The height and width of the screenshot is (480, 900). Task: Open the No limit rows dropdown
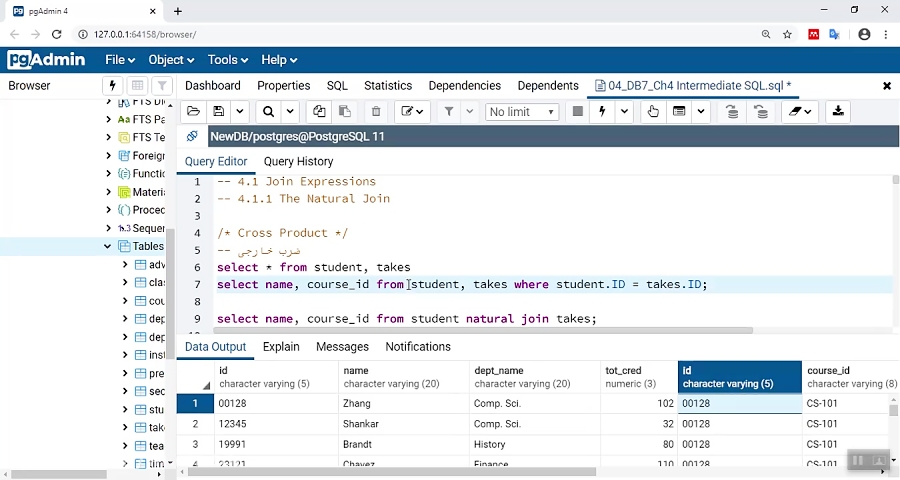(521, 112)
